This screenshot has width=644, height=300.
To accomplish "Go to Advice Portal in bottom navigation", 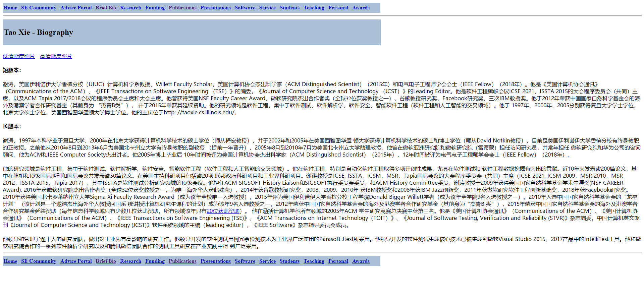I will (x=76, y=261).
